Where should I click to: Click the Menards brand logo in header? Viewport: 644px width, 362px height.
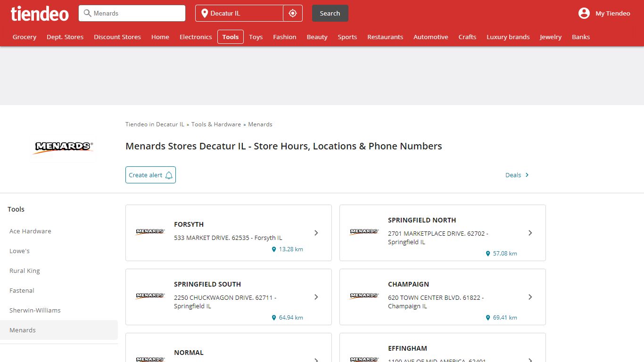63,147
